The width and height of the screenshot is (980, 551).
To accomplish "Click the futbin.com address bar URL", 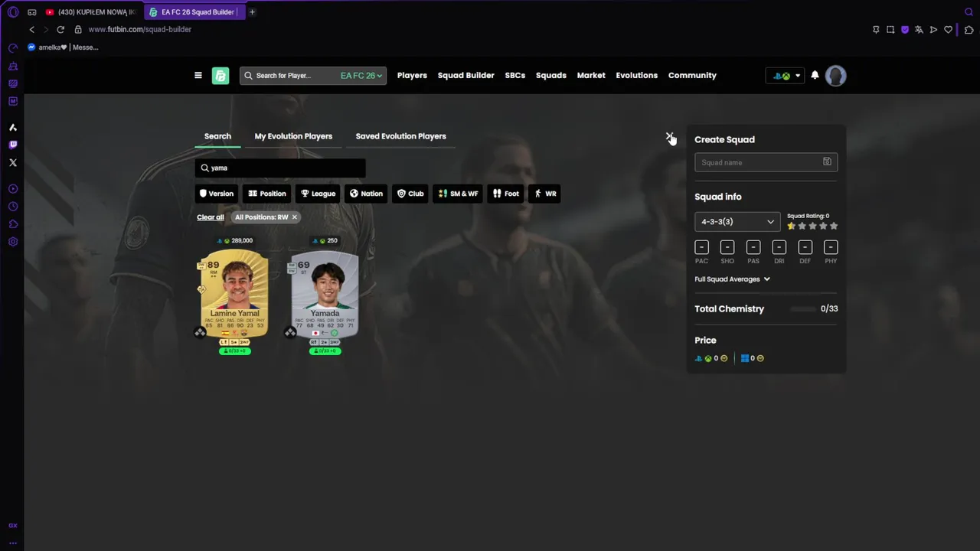I will (140, 29).
